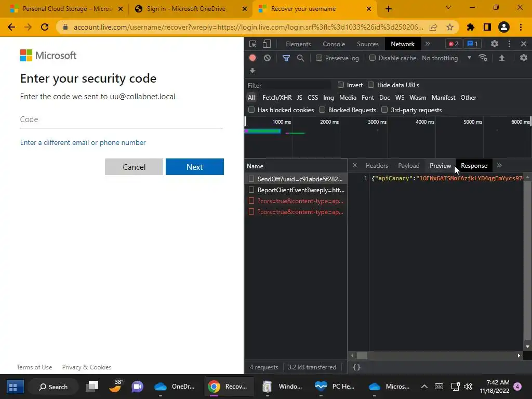Screen dimensions: 532x399
Task: Stop recording network log with red button
Action: point(252,58)
